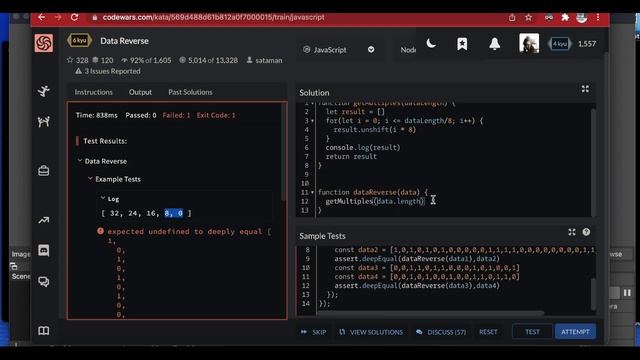The height and width of the screenshot is (360, 640).
Task: Click the 6 kyu kata rank badge
Action: 80,40
